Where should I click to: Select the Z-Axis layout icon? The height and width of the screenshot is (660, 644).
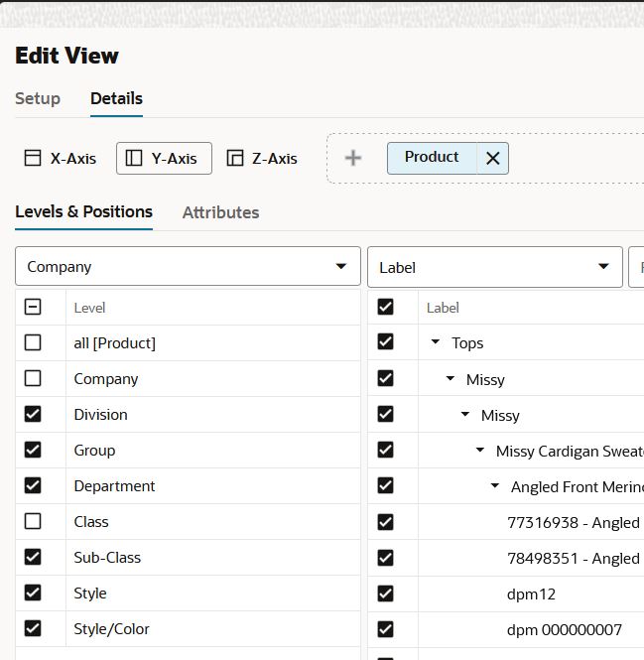[x=235, y=158]
